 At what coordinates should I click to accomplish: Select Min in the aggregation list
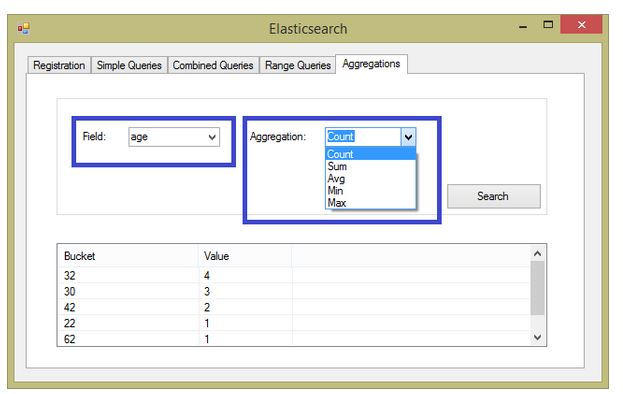(370, 191)
